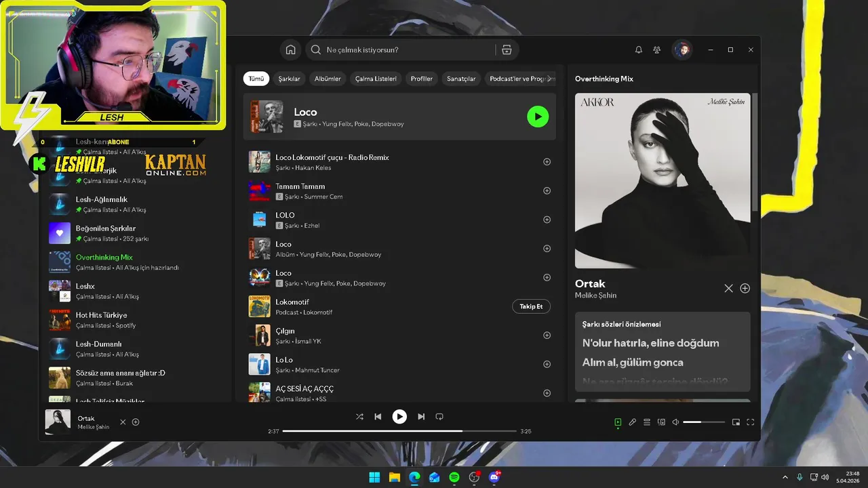The image size is (868, 488).
Task: Open lyrics preview Şarkı sözleri önizlemesi card
Action: [663, 351]
